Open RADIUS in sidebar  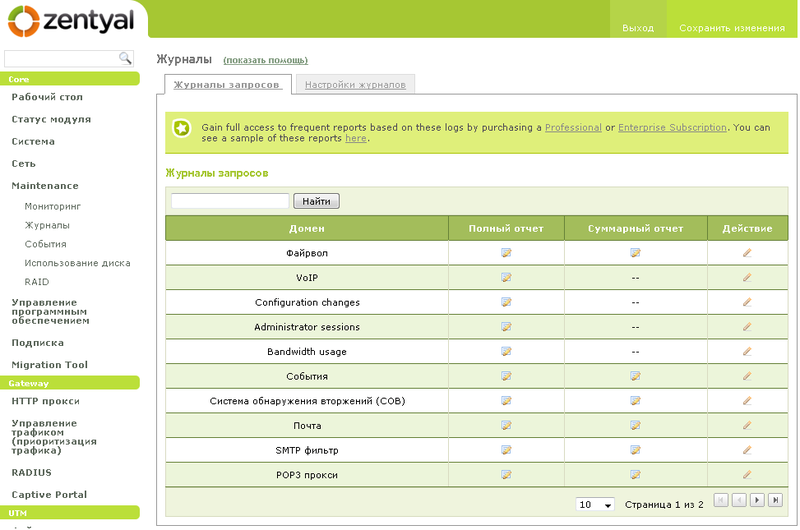(x=32, y=472)
